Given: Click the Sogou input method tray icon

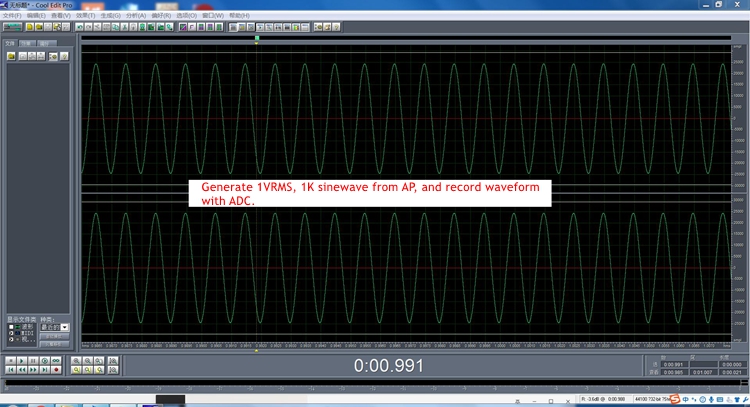Looking at the screenshot, I should 677,399.
